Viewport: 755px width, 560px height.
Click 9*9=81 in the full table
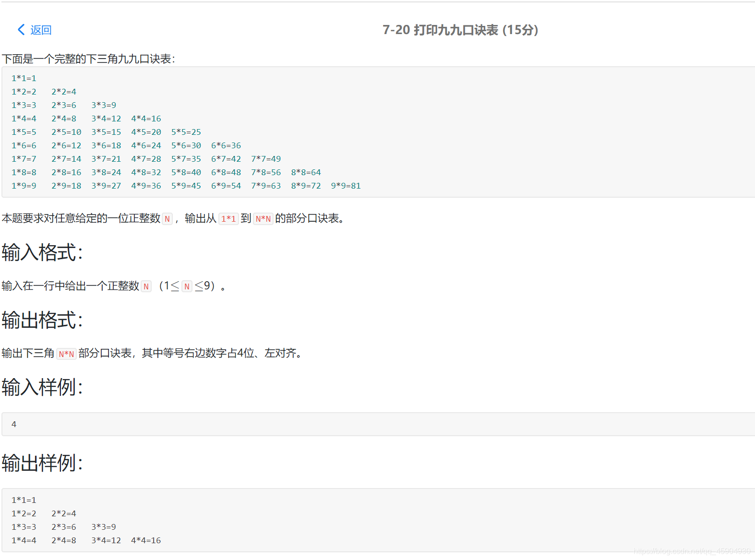click(346, 186)
